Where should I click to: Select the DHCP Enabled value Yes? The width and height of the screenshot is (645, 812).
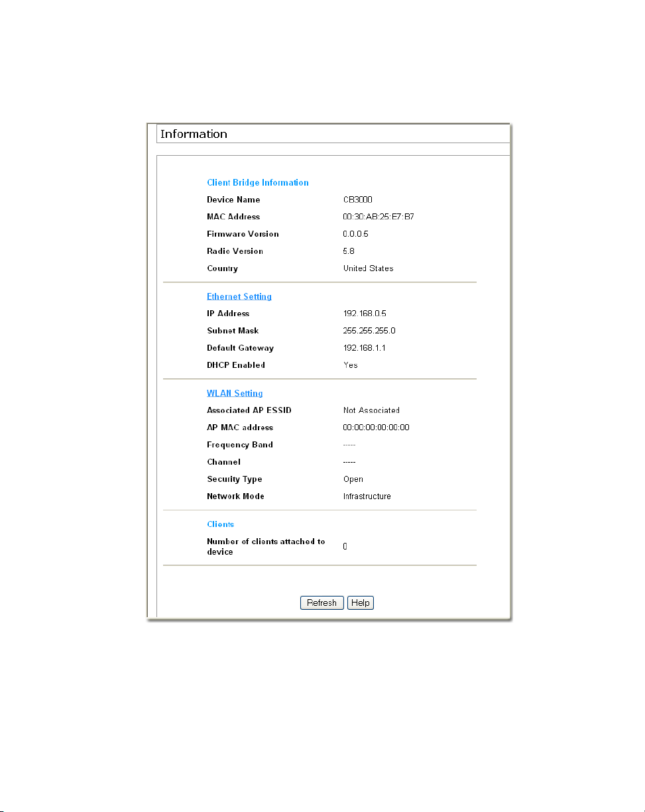point(351,365)
